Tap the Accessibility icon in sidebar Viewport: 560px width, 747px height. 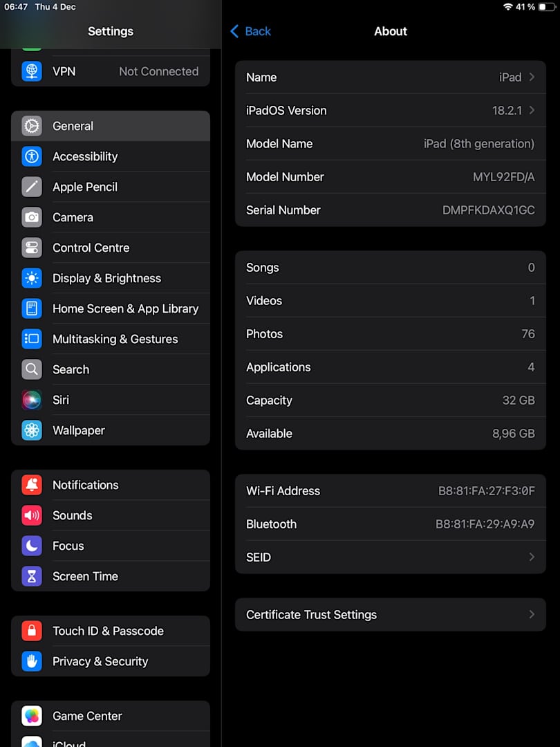[x=32, y=156]
